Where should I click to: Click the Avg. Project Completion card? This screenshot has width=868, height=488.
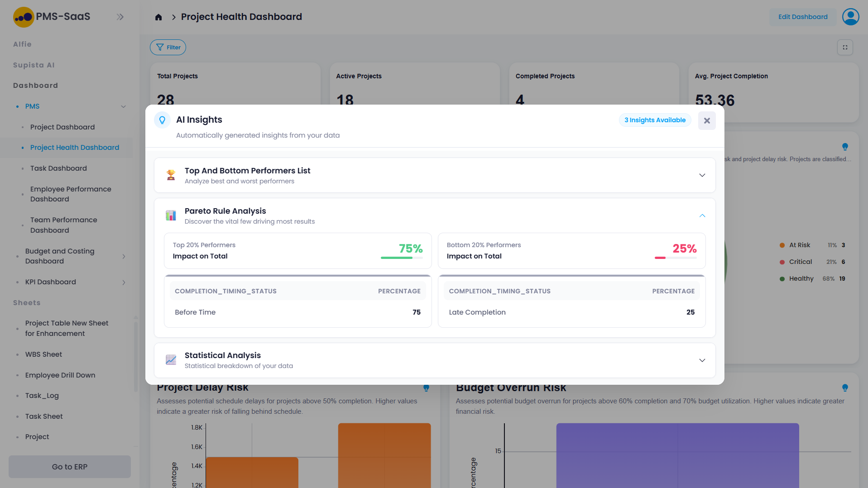(773, 92)
